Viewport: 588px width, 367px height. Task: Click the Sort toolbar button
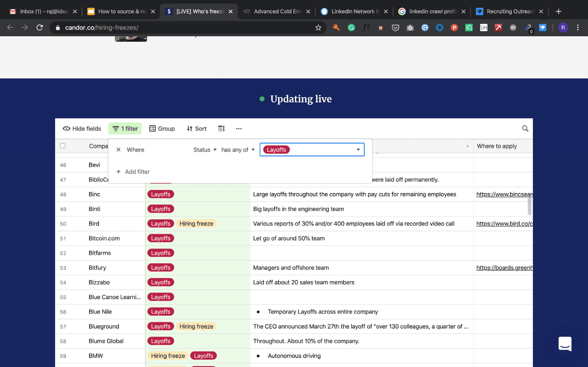[x=197, y=128]
